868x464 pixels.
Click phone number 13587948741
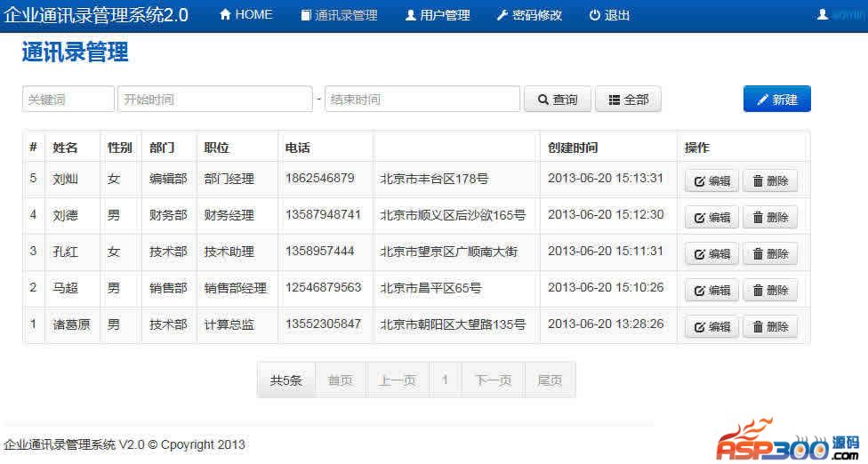323,214
